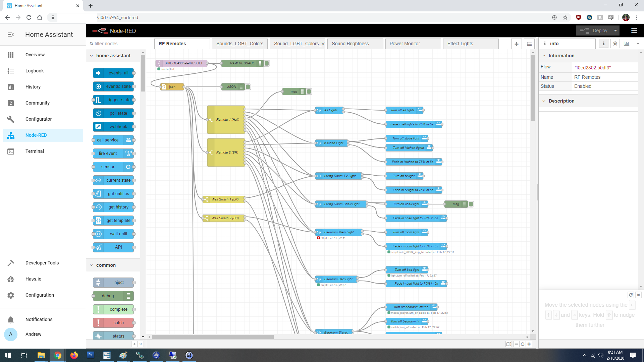Image resolution: width=644 pixels, height=362 pixels.
Task: Switch to the Sounds_LGBT_Colors flow tab
Action: tap(240, 44)
